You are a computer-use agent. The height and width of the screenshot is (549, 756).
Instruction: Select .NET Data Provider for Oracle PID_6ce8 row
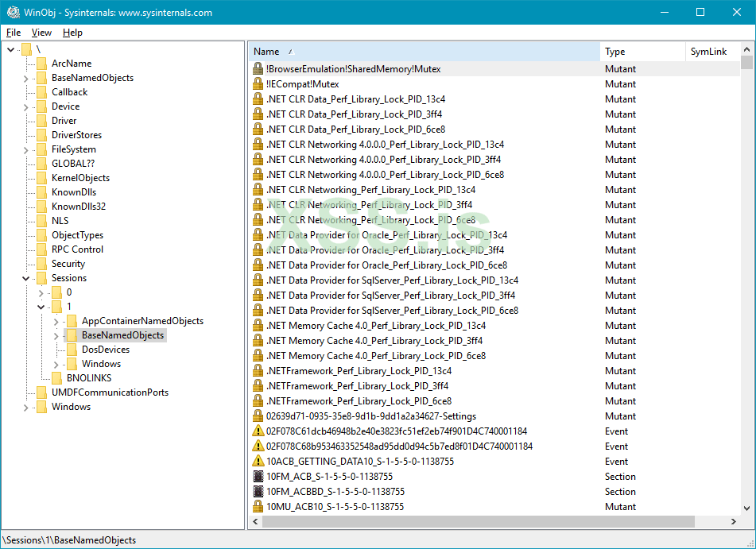point(494,265)
